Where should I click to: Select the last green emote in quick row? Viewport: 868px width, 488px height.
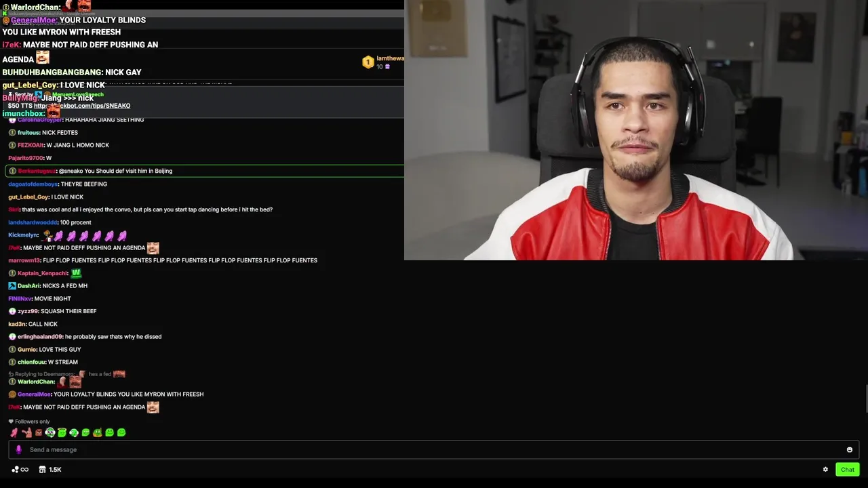121,432
